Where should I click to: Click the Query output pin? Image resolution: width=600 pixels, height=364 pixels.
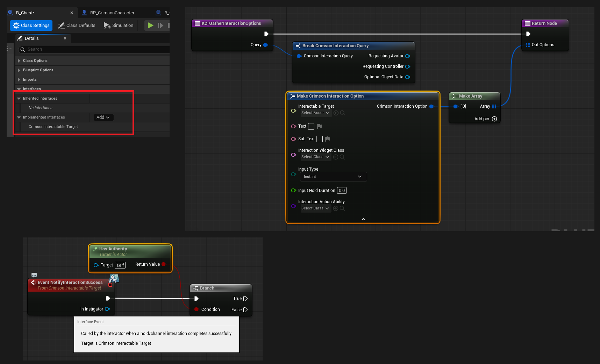(x=266, y=45)
